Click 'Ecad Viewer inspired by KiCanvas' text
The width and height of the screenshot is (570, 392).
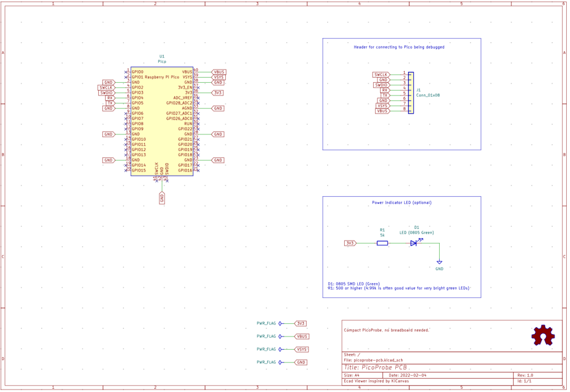click(x=376, y=381)
